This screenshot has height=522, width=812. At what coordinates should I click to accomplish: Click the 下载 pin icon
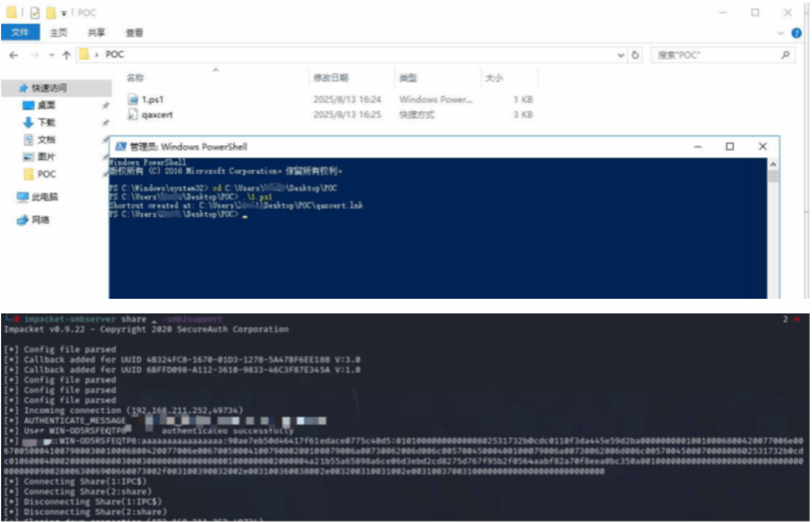point(105,123)
